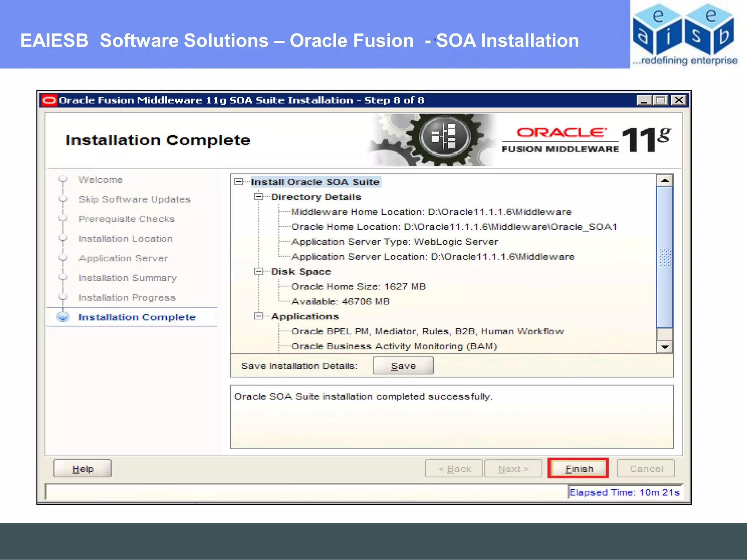Image resolution: width=747 pixels, height=560 pixels.
Task: Select Oracle BPEL PM, Mediator row
Action: pyautogui.click(x=427, y=331)
